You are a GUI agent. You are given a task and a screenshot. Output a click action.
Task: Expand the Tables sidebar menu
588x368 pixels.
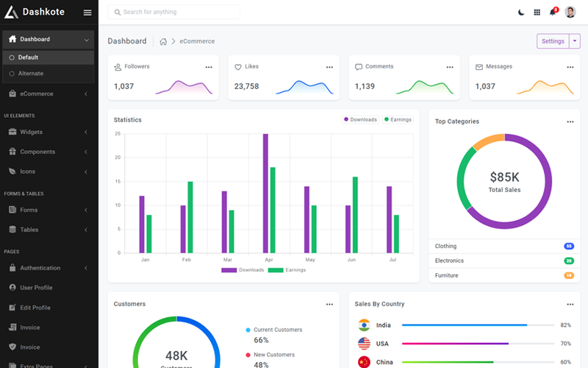49,230
